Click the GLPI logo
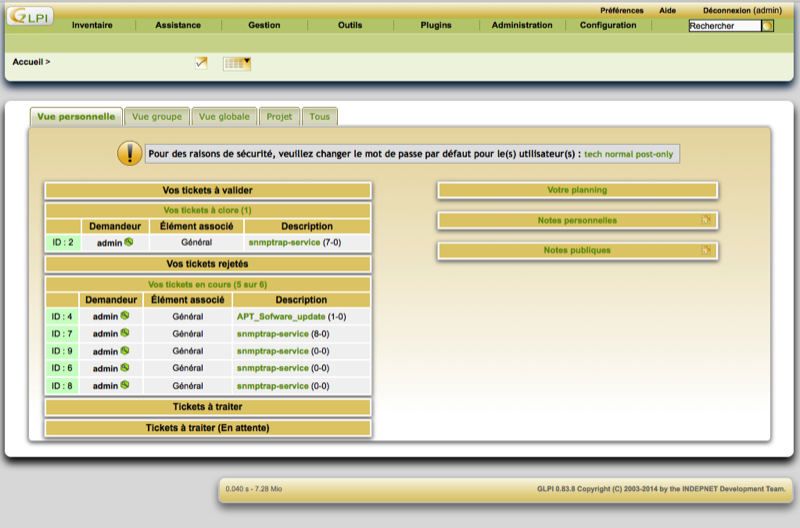This screenshot has width=800, height=528. pos(31,16)
